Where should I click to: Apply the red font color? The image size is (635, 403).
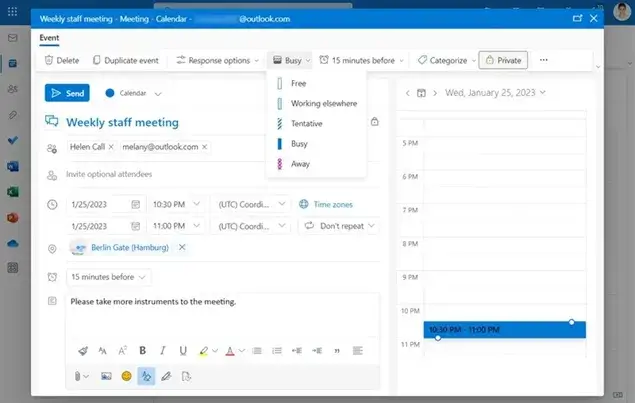tap(230, 351)
